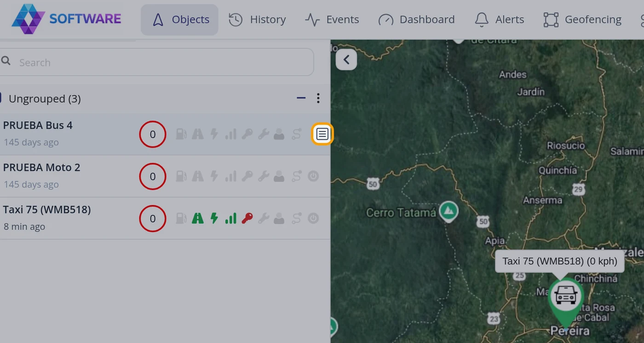This screenshot has height=343, width=644.
Task: Click the speed circle for PRUEBA Moto 2
Action: pos(153,176)
